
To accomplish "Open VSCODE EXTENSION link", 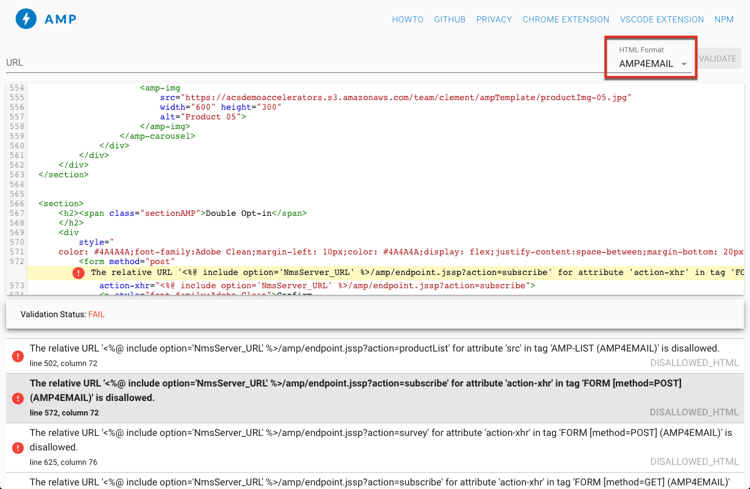I will coord(662,20).
